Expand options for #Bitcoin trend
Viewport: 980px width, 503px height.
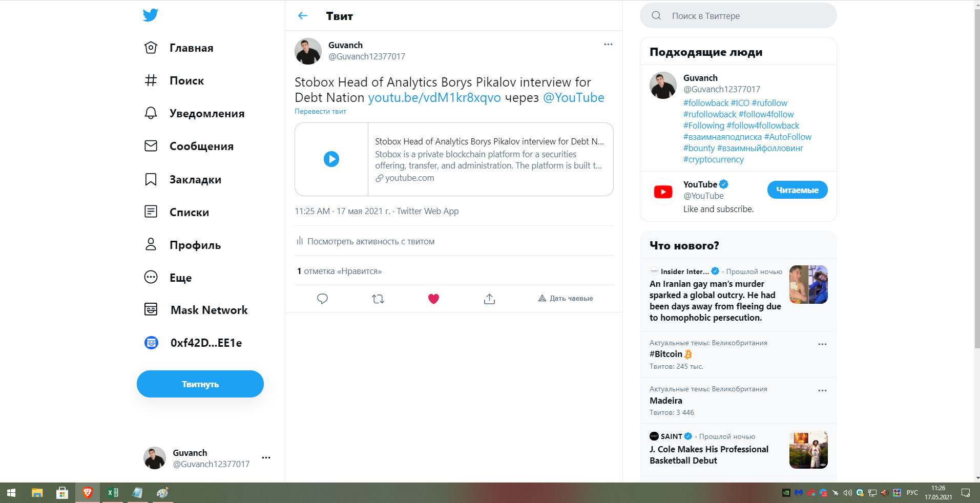(822, 344)
